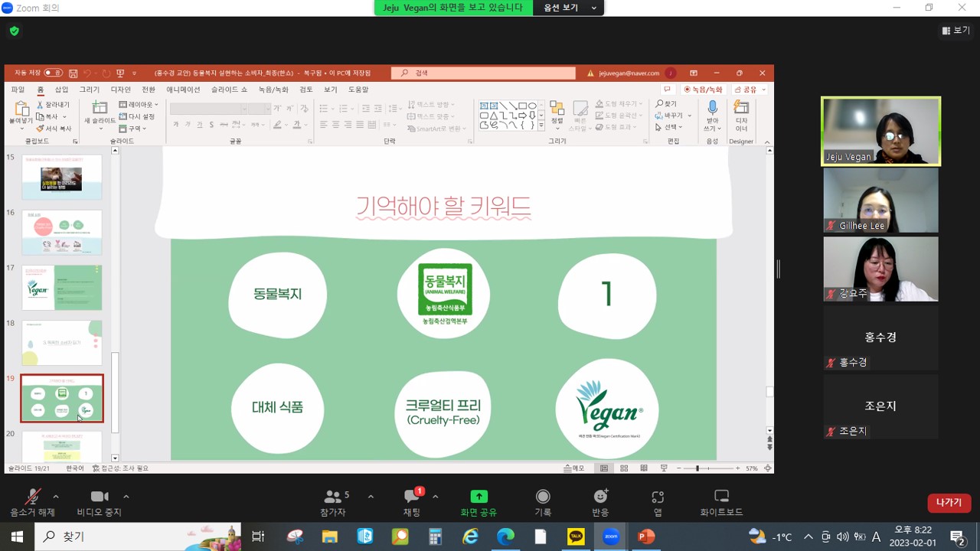
Task: Click the 57% zoom level text
Action: (x=752, y=468)
